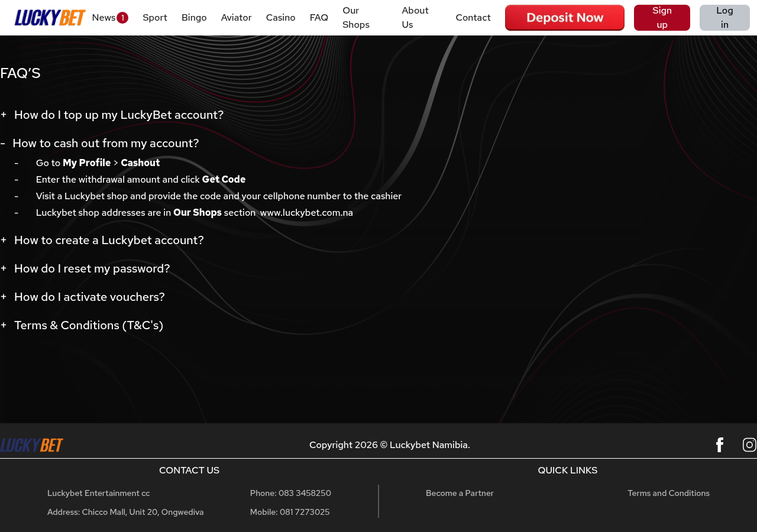
Task: Click the LuckyBet footer logo
Action: click(x=32, y=445)
